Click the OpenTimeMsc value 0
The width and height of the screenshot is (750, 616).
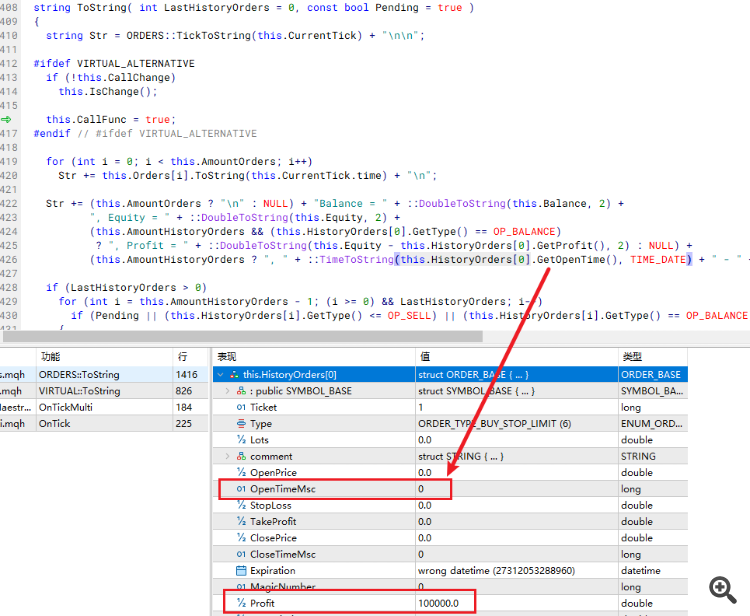point(421,489)
